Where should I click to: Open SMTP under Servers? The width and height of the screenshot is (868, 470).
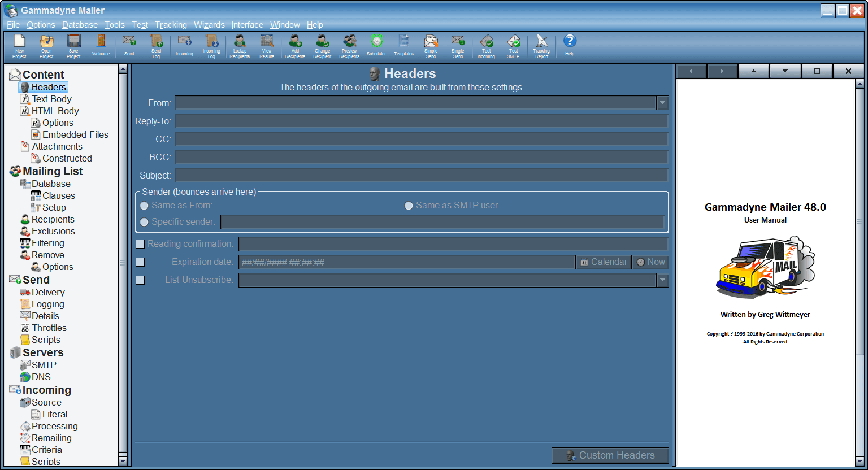(x=44, y=365)
